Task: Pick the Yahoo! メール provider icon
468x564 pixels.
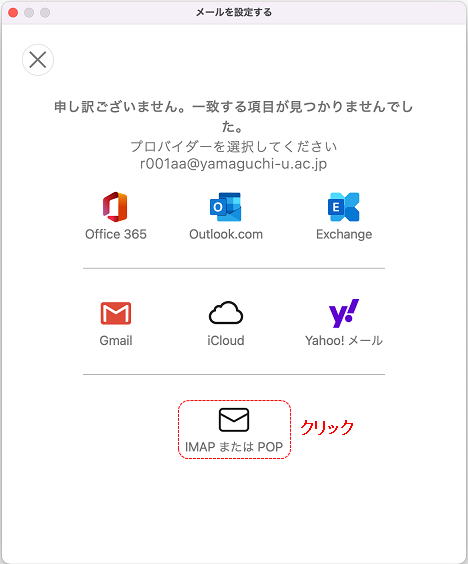Action: tap(344, 313)
